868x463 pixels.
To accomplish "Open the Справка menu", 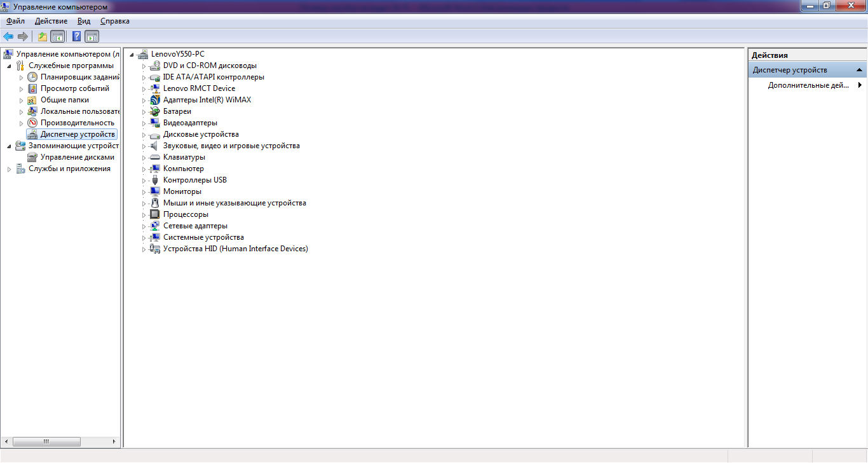I will click(115, 21).
